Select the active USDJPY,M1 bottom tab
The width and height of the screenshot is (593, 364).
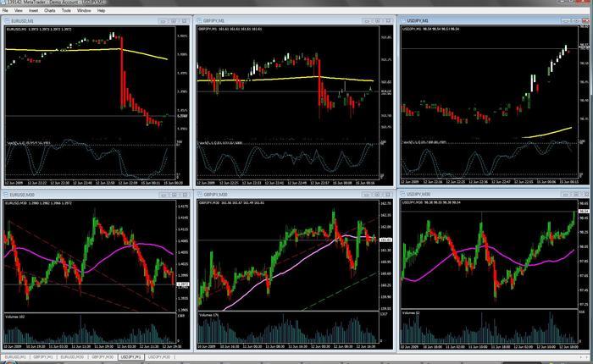[x=130, y=357]
